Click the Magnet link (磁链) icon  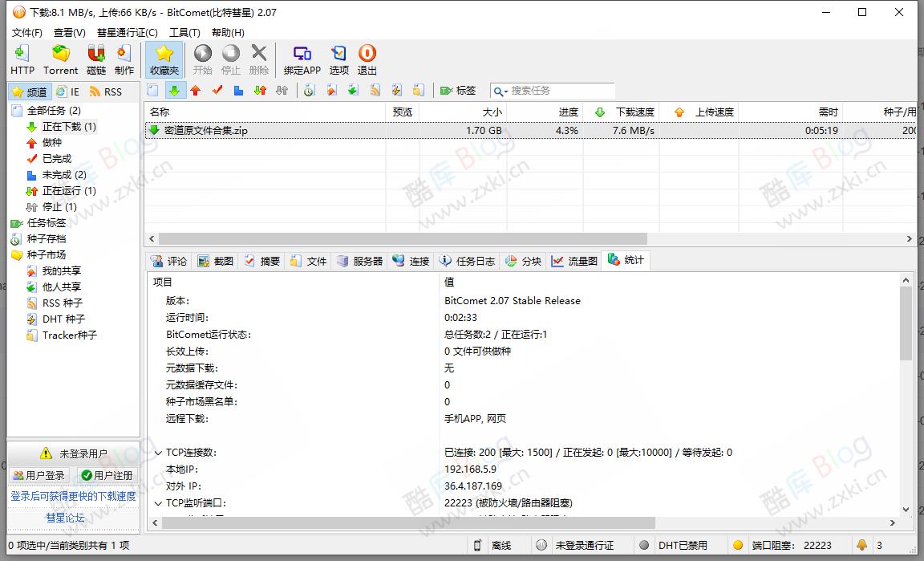[x=95, y=59]
